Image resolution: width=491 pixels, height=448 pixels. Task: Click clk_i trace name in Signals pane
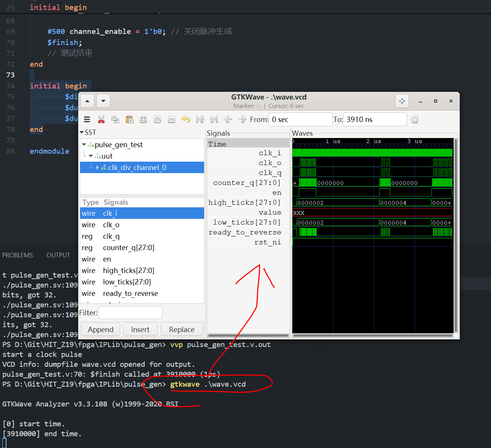coord(270,153)
